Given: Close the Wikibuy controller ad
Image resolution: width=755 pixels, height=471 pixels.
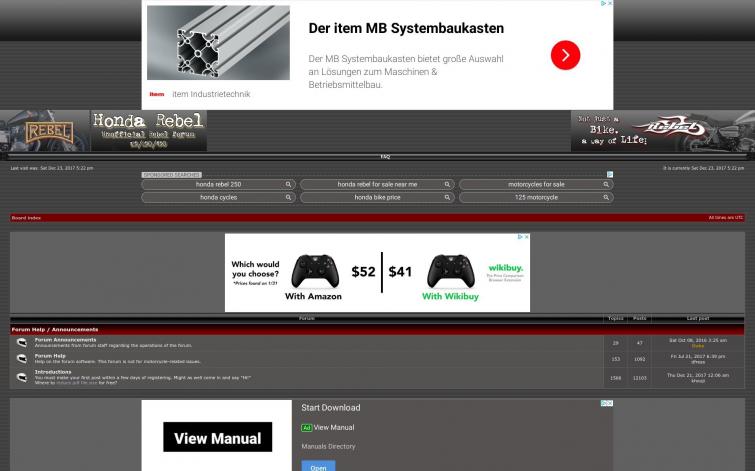Looking at the screenshot, I should [x=526, y=237].
